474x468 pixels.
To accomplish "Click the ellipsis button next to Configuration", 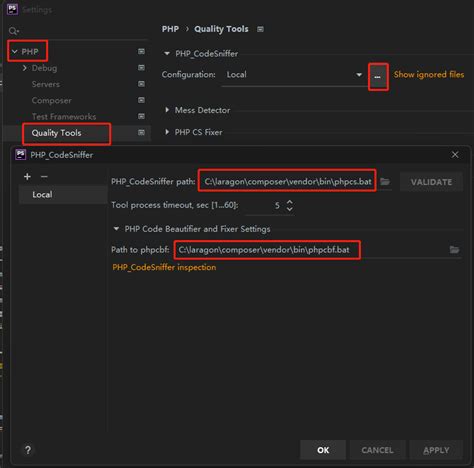I will tap(378, 77).
